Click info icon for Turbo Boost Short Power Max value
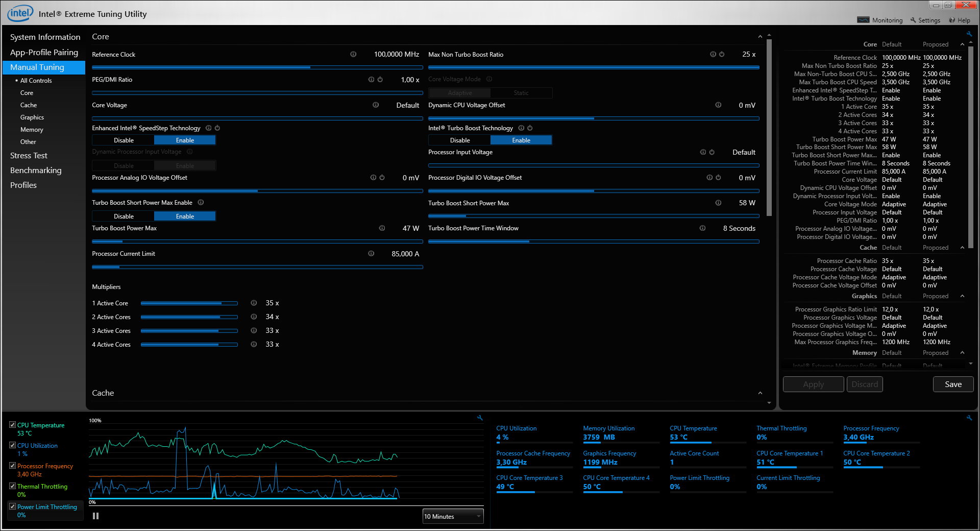The image size is (980, 531). point(718,203)
